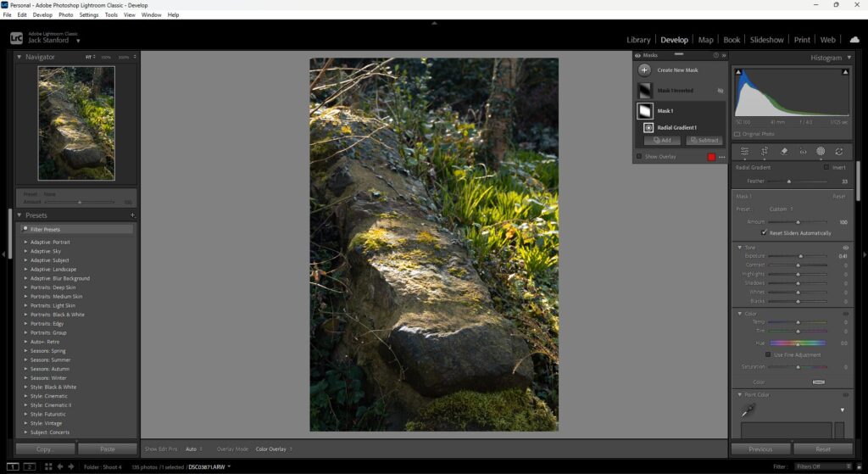
Task: Switch to the Library module
Action: click(x=638, y=40)
